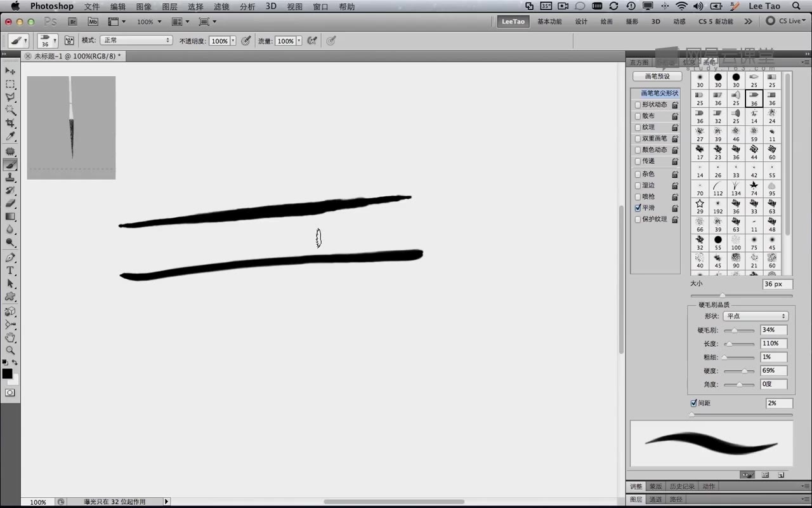Select the Zoom magnifier tool
The width and height of the screenshot is (812, 508).
click(10, 351)
